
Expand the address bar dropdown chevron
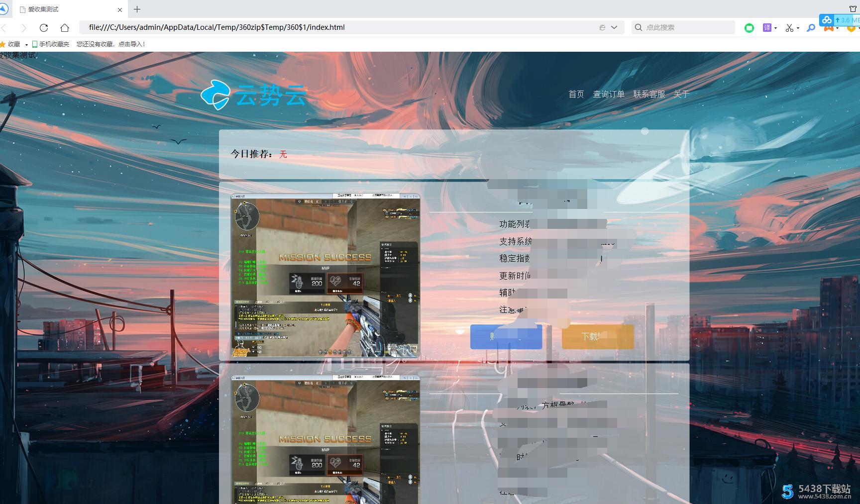tap(614, 27)
